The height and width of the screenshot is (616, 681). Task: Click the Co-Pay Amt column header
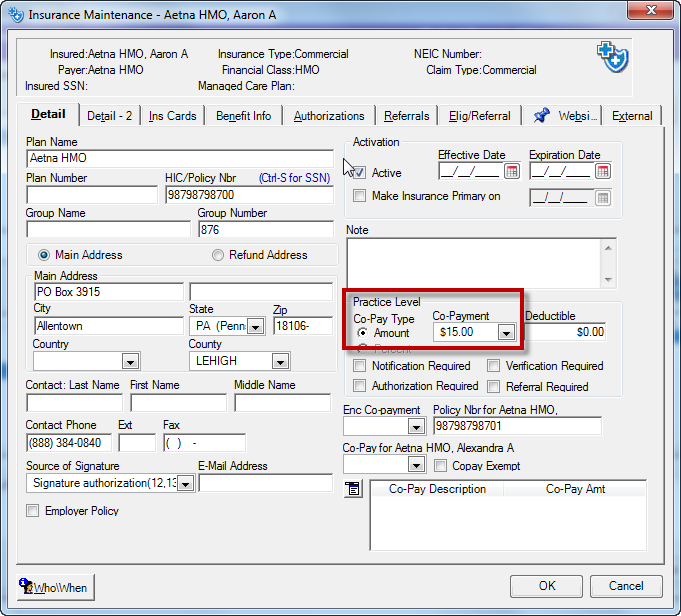[575, 489]
